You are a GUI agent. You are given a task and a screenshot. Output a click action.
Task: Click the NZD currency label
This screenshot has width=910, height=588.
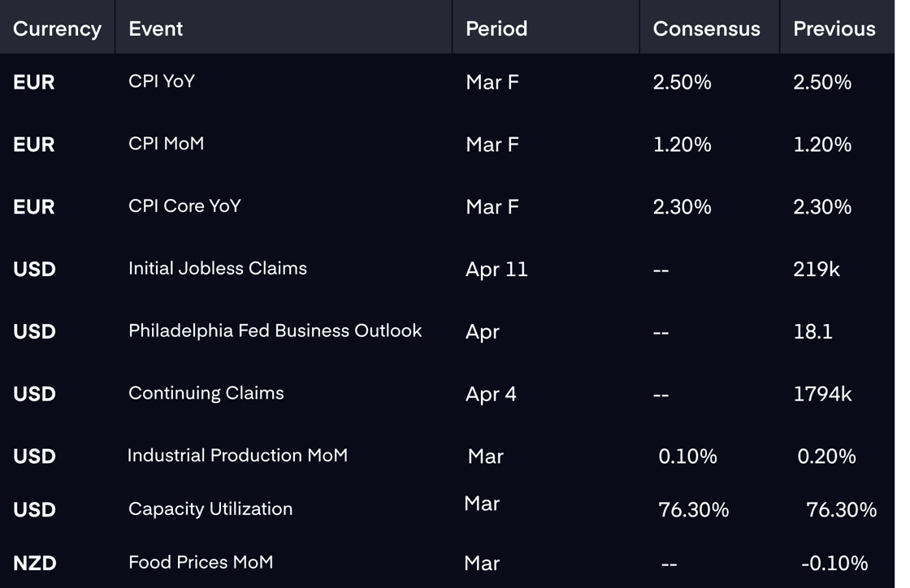click(35, 563)
